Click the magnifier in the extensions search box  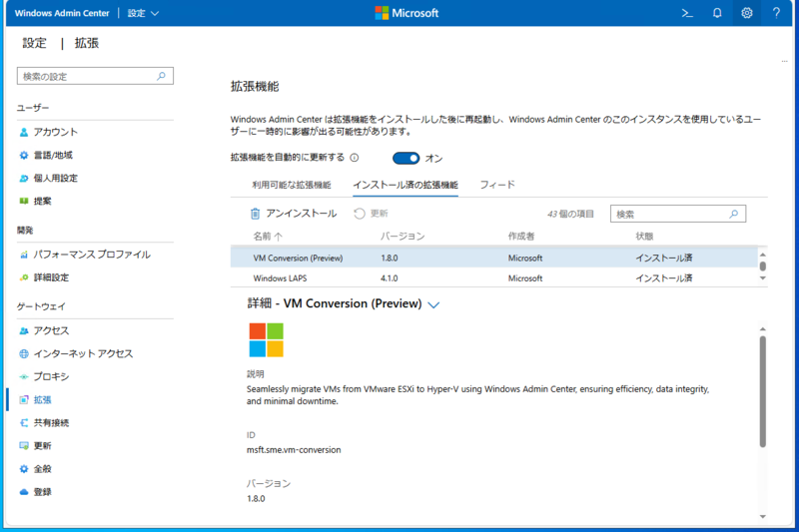click(x=734, y=214)
